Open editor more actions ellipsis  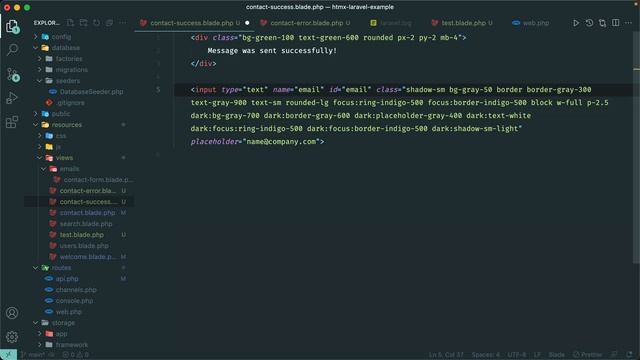(x=628, y=23)
